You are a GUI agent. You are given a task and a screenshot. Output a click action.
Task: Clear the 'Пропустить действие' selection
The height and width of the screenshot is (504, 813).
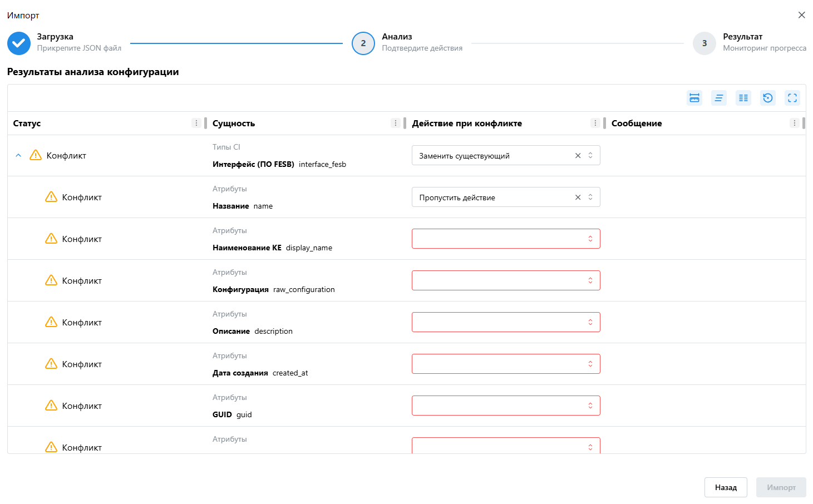[x=578, y=197]
